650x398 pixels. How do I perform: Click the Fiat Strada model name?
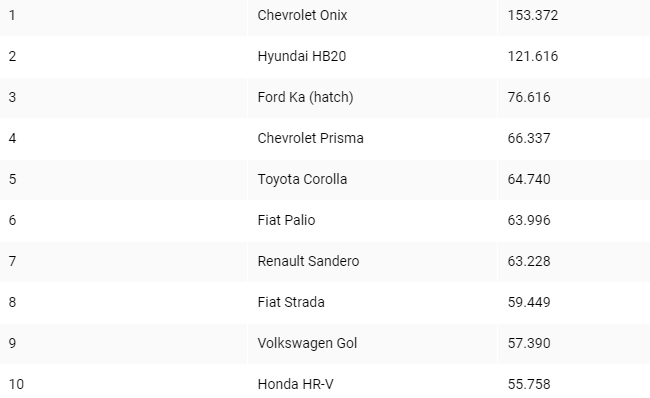pos(291,302)
